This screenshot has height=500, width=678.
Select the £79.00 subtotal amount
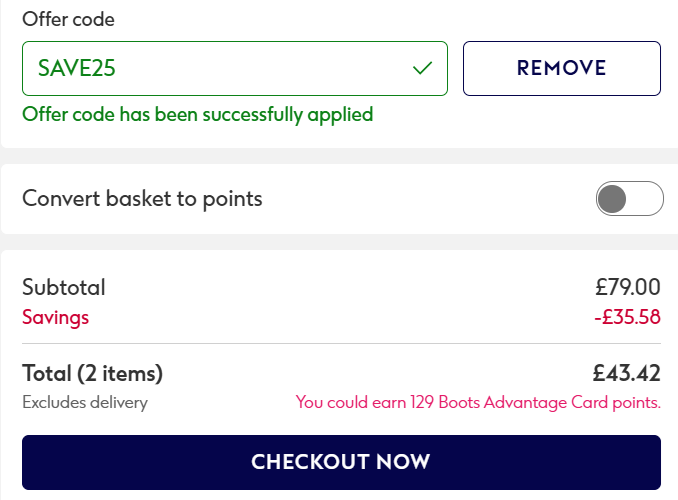click(627, 288)
